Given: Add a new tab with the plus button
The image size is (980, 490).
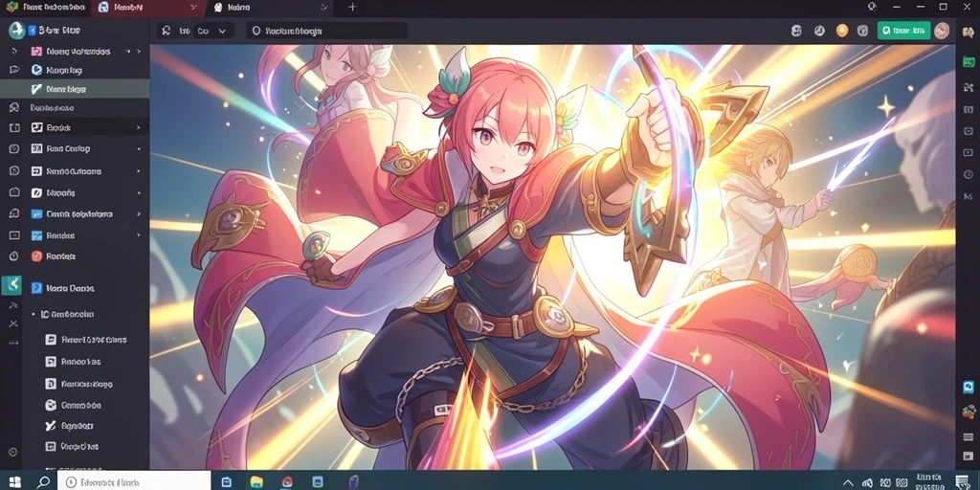Looking at the screenshot, I should [352, 7].
